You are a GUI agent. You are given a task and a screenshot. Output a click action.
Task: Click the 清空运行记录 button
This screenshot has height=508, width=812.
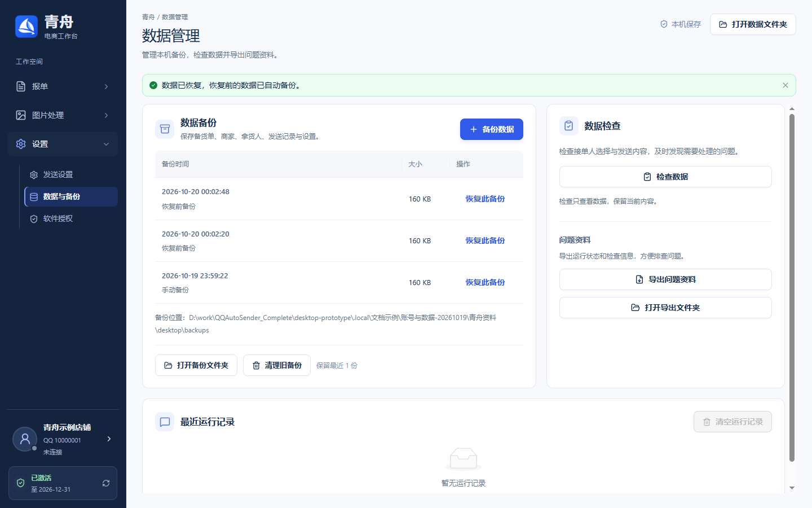pyautogui.click(x=732, y=422)
